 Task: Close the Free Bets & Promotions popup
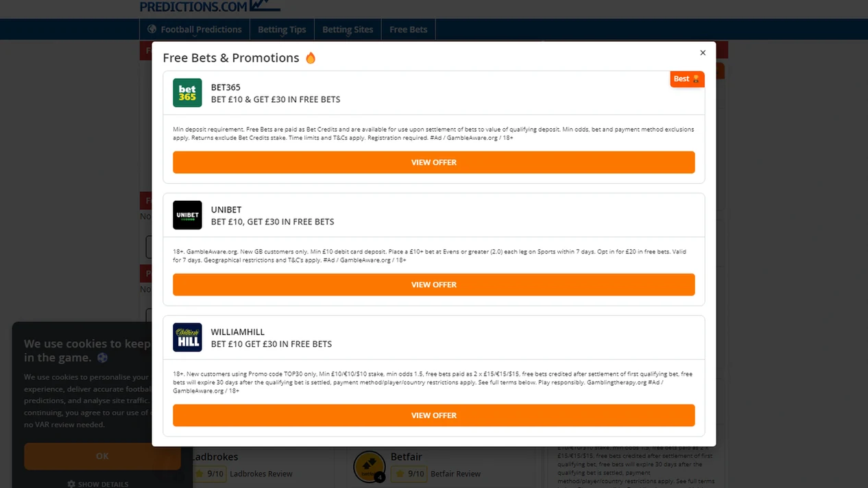pyautogui.click(x=702, y=53)
